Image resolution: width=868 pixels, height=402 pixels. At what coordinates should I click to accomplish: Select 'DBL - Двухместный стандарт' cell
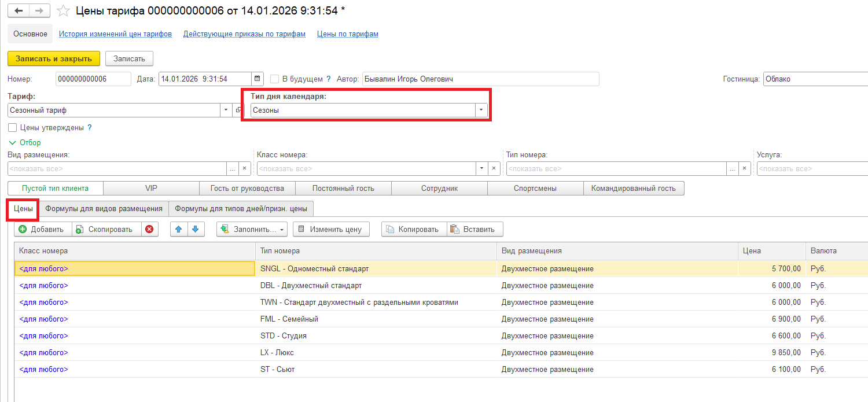[376, 285]
